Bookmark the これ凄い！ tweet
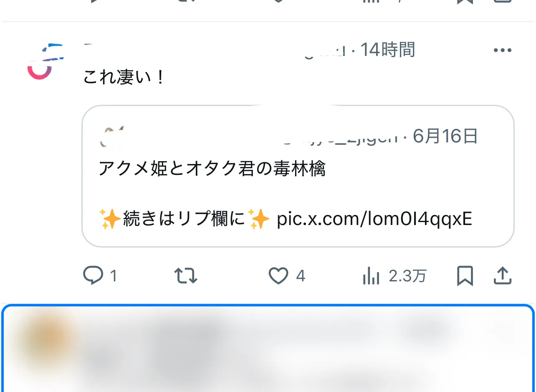 coord(465,276)
